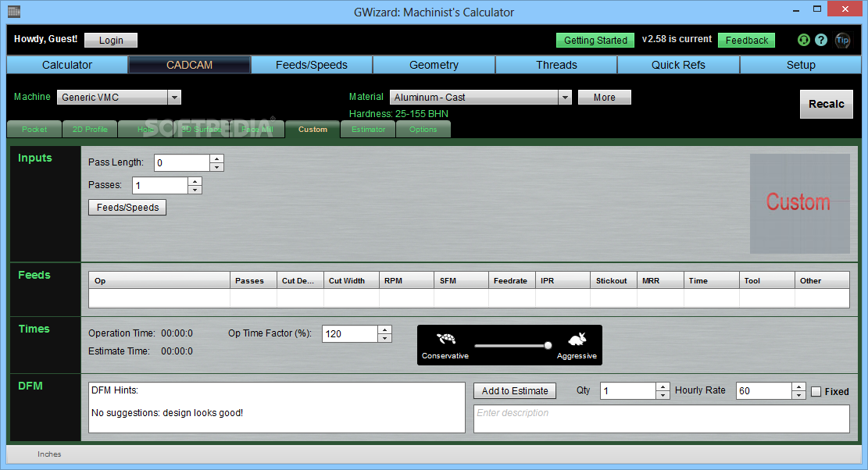Image resolution: width=868 pixels, height=470 pixels.
Task: Increase Op Time Factor with up arrow
Action: pyautogui.click(x=384, y=329)
